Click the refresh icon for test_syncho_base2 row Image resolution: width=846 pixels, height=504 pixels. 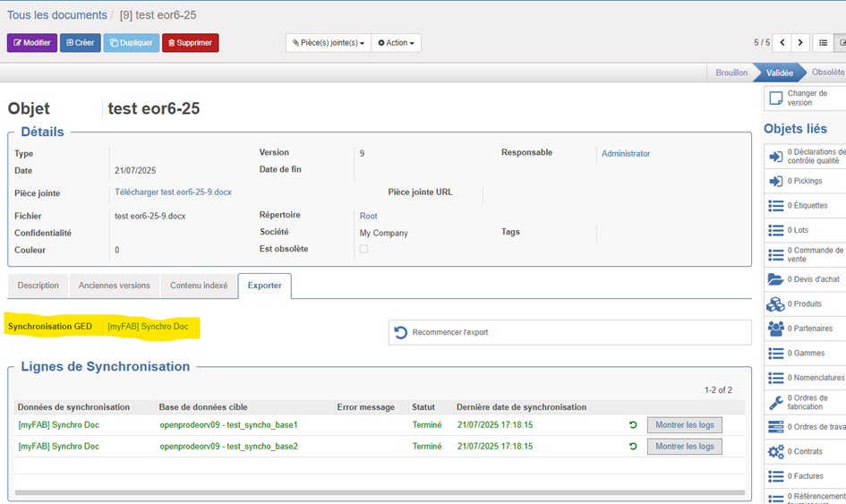click(634, 446)
